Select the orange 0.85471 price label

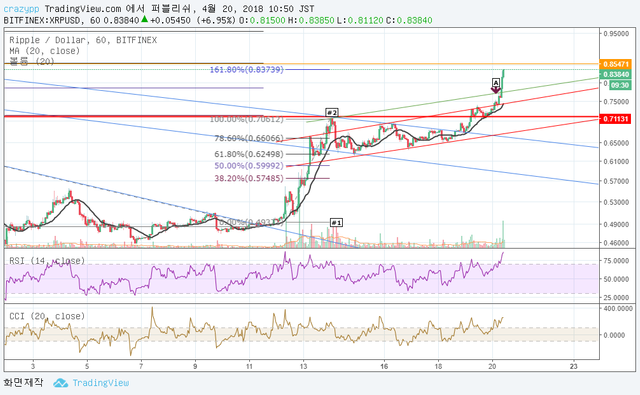pos(616,64)
